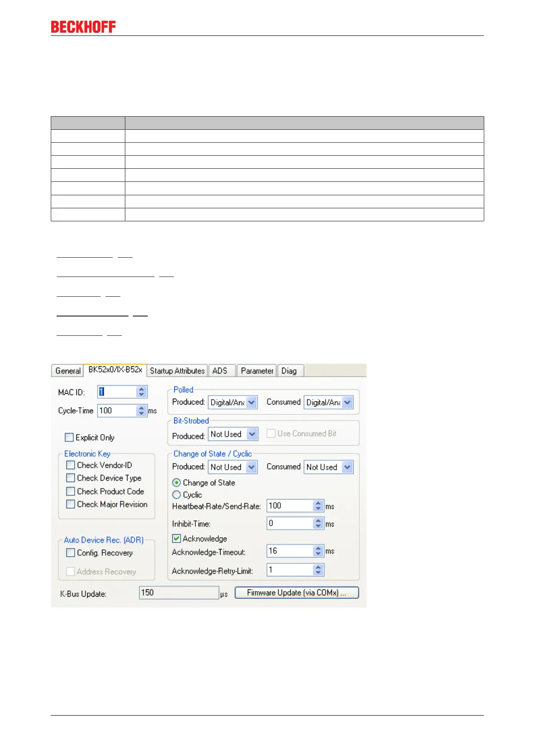
Task: Open the Polled Consumed dropdown
Action: (328, 402)
